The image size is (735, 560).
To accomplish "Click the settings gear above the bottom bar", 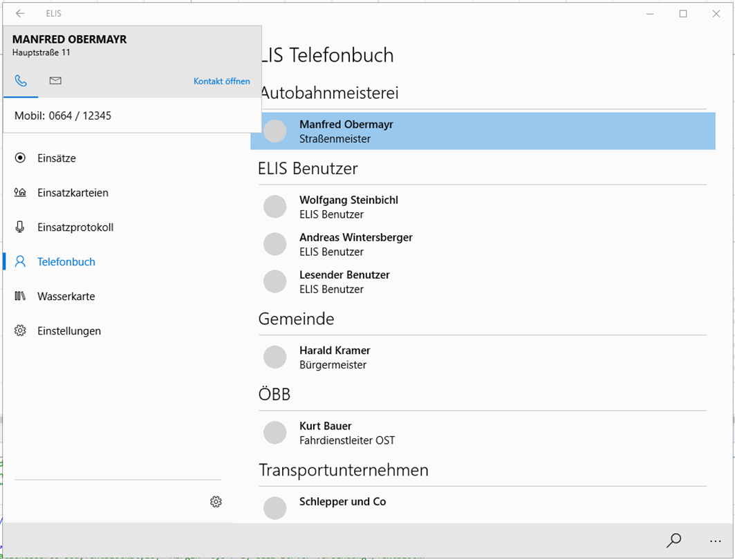I will click(216, 502).
